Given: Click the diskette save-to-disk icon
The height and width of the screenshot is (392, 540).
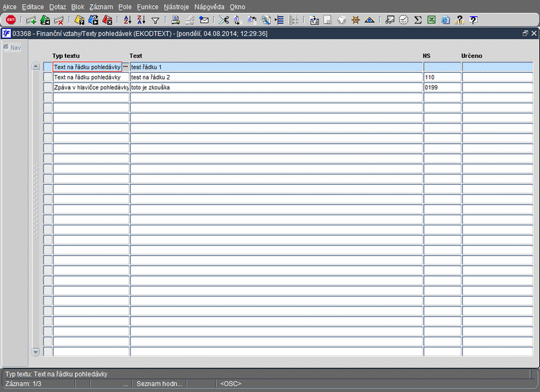Looking at the screenshot, I should pyautogui.click(x=314, y=20).
